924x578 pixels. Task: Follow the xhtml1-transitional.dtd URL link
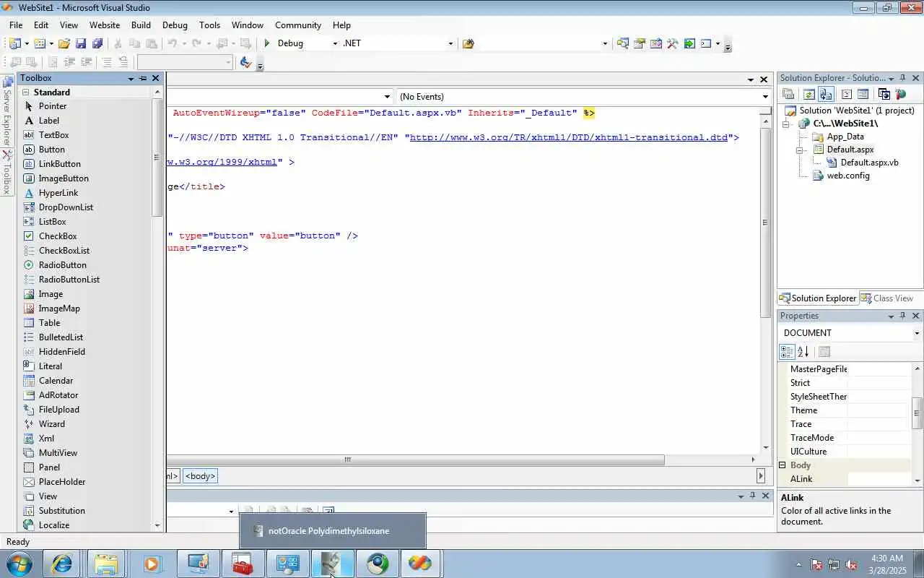point(569,137)
